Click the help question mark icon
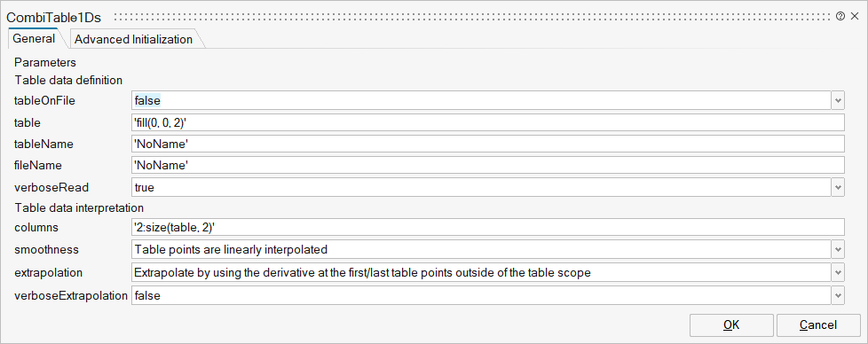Image resolution: width=868 pixels, height=344 pixels. (840, 17)
